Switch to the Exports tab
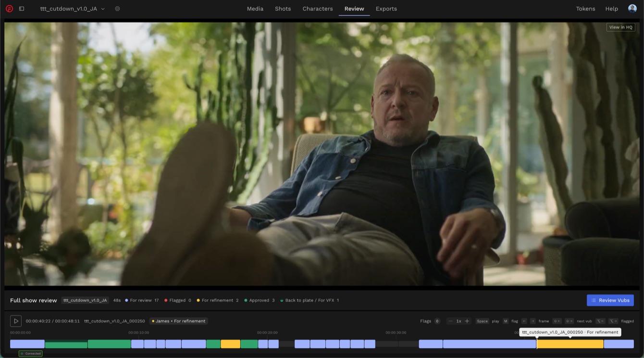The height and width of the screenshot is (358, 644). (386, 9)
